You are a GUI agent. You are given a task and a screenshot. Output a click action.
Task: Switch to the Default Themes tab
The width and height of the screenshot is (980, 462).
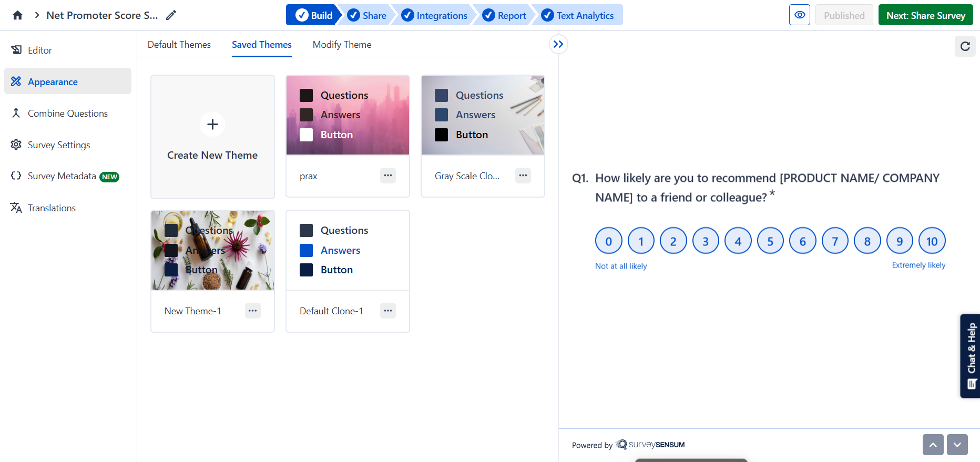pos(179,45)
